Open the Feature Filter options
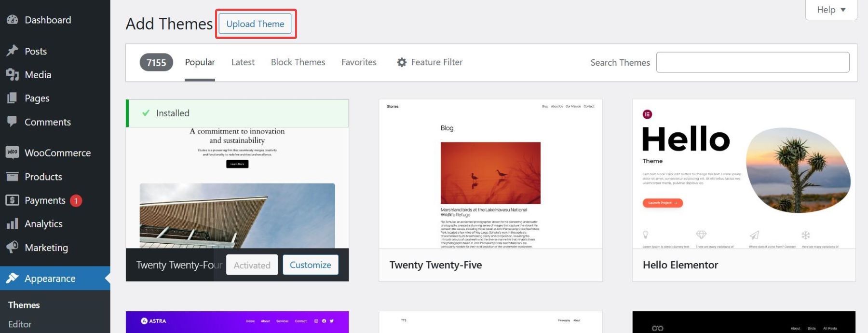This screenshot has width=868, height=333. [430, 62]
